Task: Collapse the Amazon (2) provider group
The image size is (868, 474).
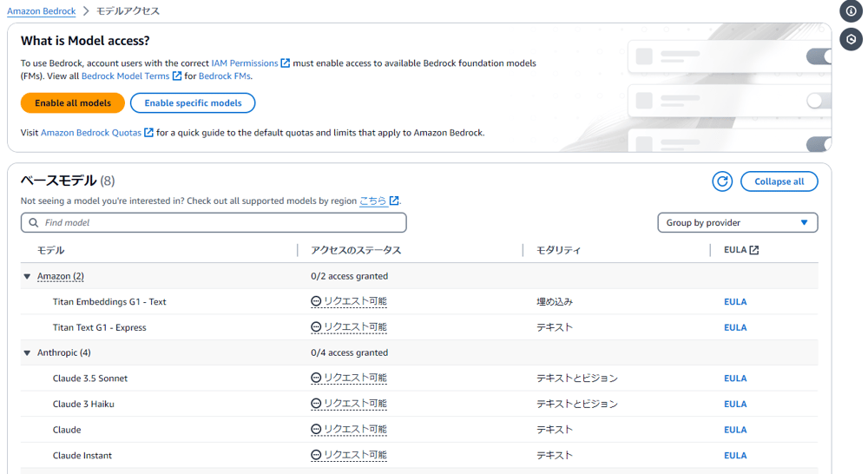Action: click(27, 276)
